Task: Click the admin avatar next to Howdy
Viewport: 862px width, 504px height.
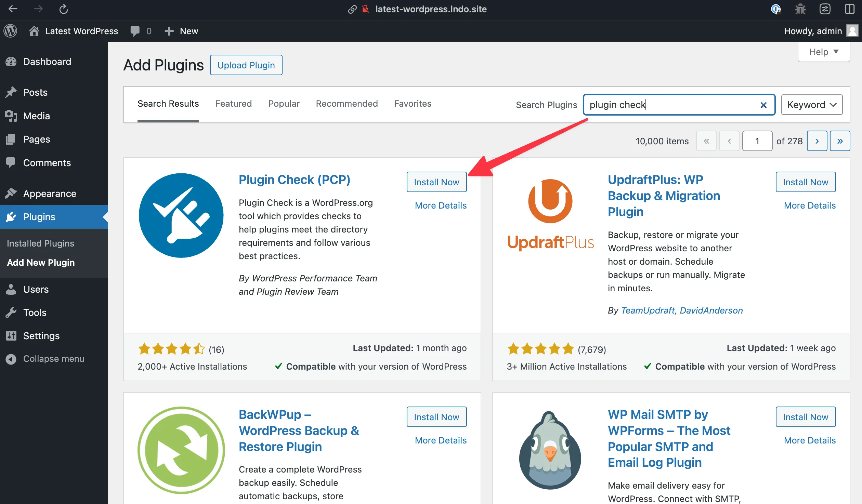Action: click(x=852, y=31)
